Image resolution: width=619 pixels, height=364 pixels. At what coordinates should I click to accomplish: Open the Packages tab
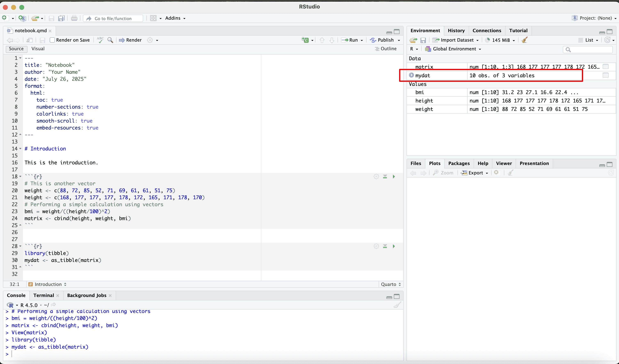459,163
